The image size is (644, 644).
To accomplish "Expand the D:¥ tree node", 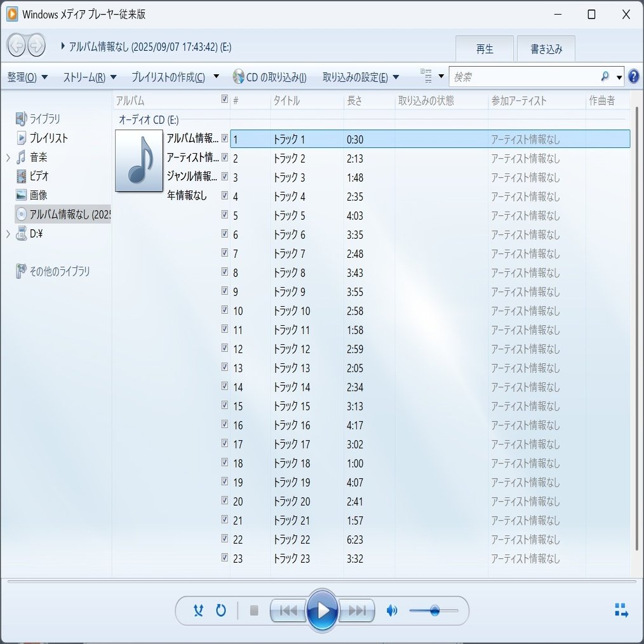I will (8, 234).
